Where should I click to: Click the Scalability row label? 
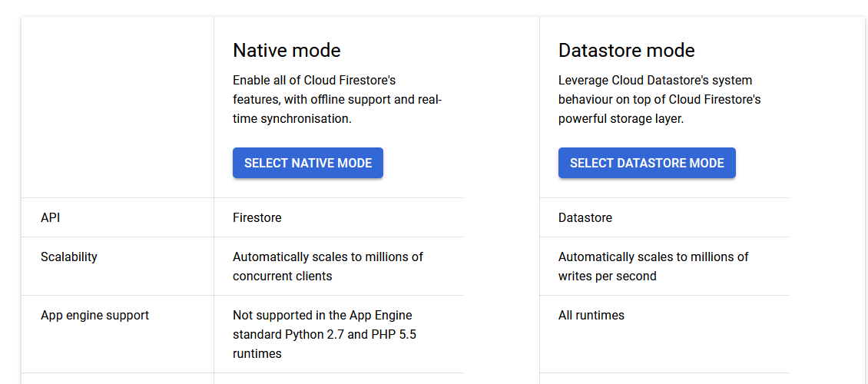(68, 257)
